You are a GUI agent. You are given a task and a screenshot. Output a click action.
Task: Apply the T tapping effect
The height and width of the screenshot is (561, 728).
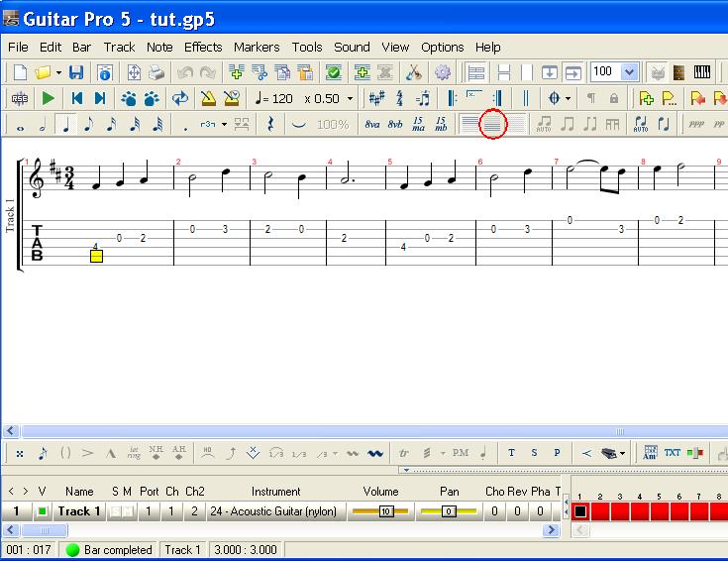[511, 453]
